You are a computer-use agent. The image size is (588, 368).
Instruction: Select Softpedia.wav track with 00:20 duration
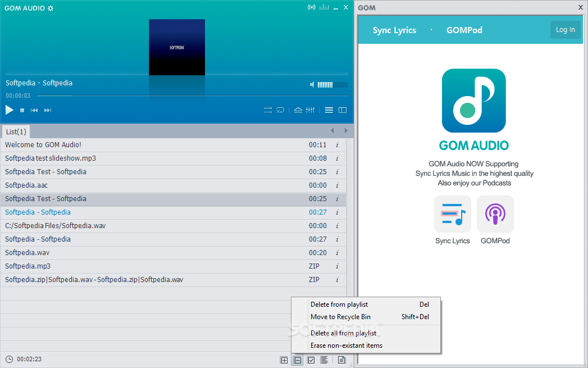pos(173,253)
